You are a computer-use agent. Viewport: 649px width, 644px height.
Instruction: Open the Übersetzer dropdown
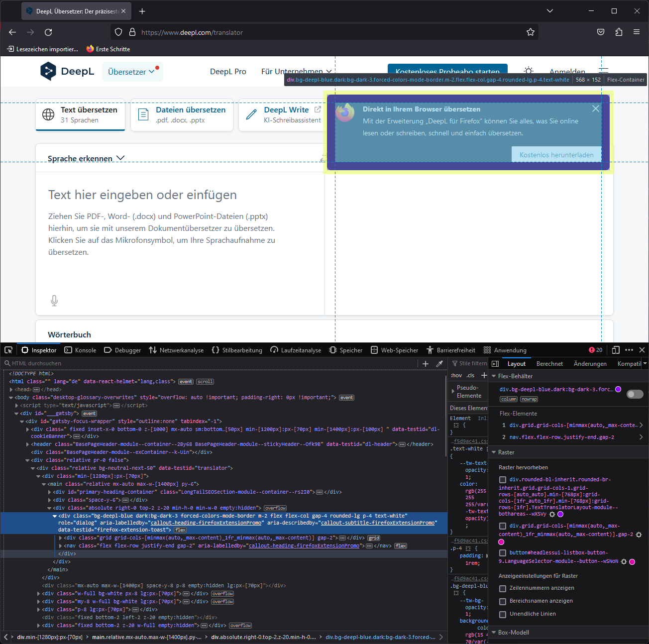coord(132,71)
